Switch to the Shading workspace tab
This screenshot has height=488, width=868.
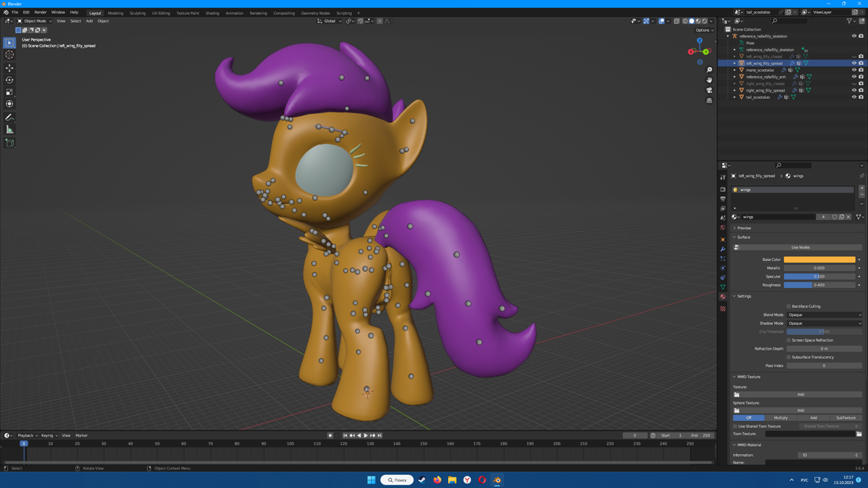212,12
